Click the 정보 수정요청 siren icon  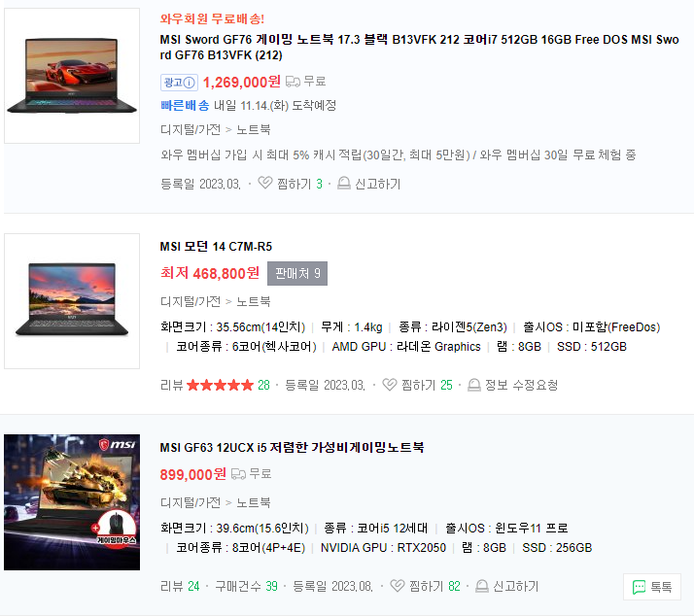pyautogui.click(x=474, y=385)
